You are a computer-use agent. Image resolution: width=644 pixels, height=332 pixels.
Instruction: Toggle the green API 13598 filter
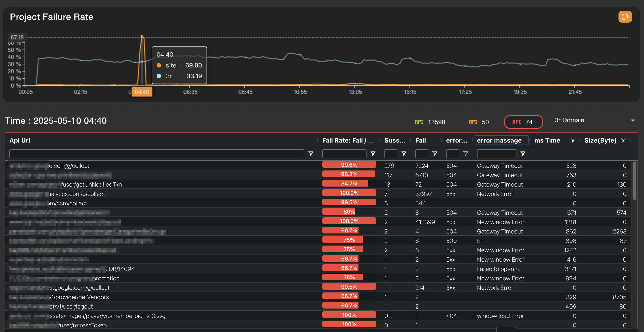click(x=429, y=122)
